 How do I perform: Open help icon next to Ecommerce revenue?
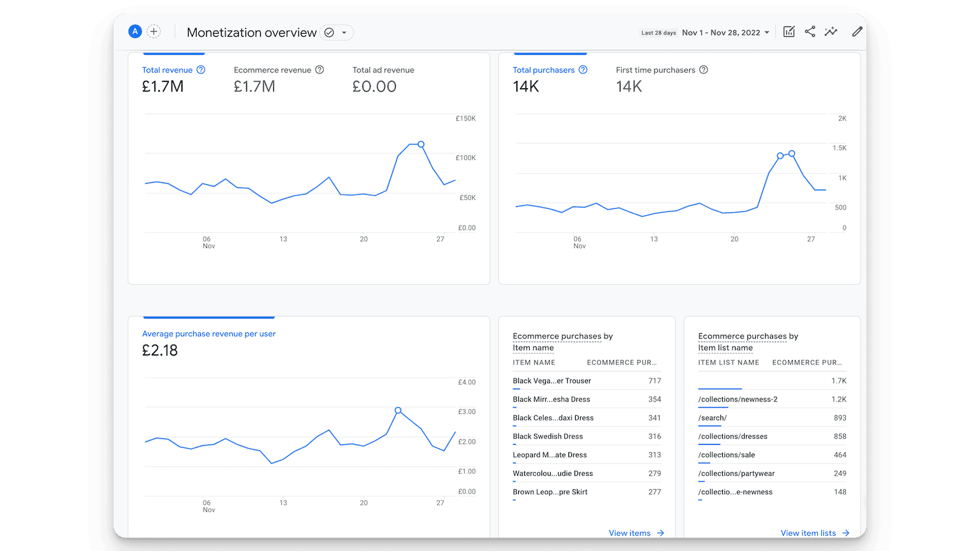320,70
